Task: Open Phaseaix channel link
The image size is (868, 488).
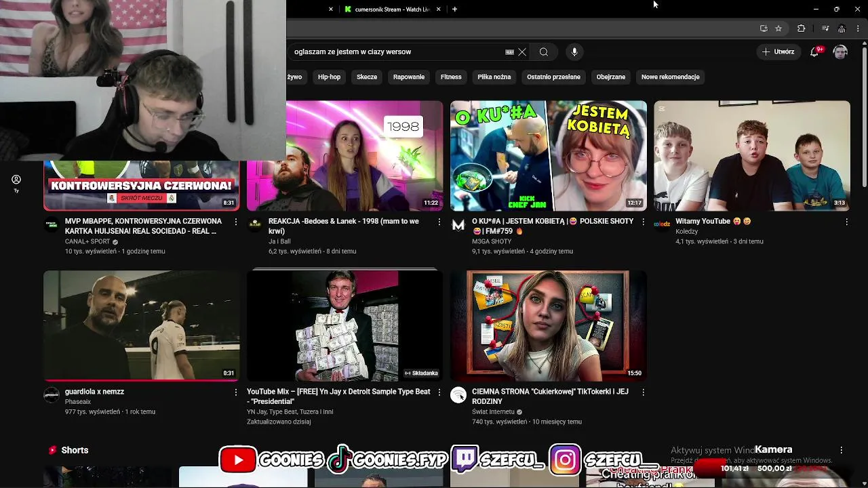Action: (x=78, y=402)
